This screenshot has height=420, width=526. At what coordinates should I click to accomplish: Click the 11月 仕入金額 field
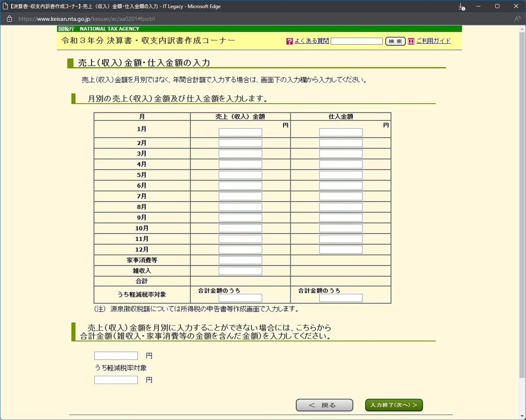coord(341,239)
